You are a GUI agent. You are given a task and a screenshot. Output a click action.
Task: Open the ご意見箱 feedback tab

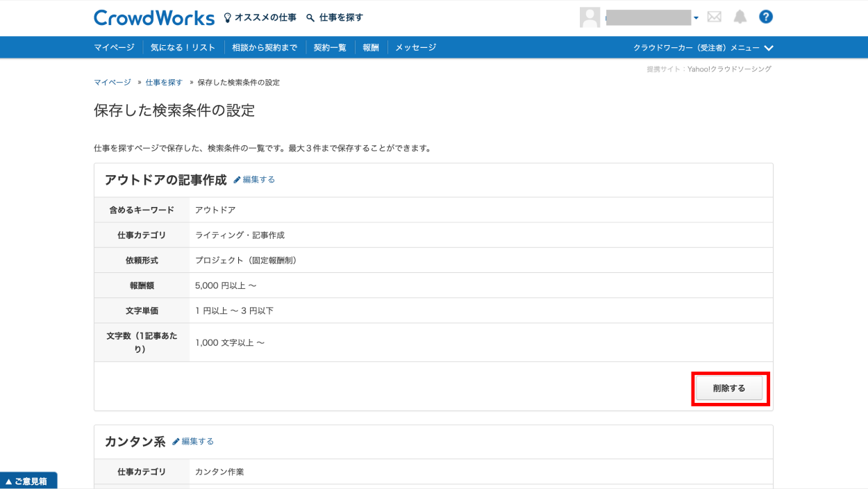coord(28,481)
